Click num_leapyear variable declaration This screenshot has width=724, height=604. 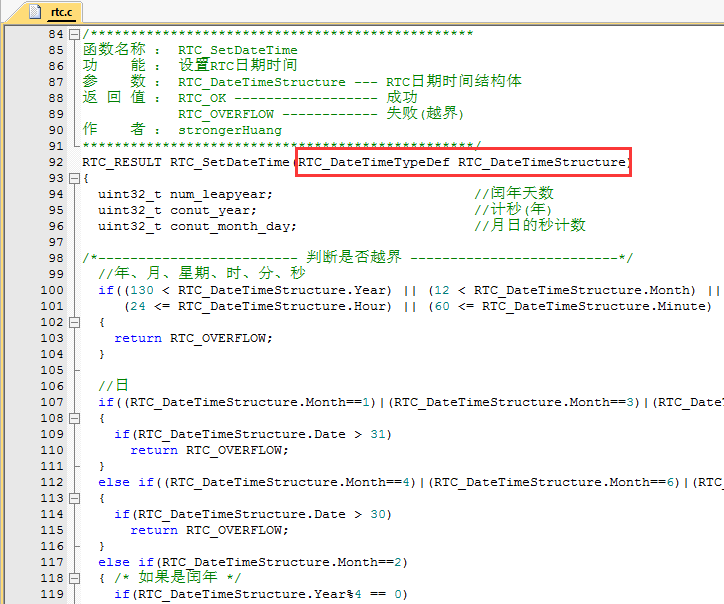pyautogui.click(x=221, y=194)
